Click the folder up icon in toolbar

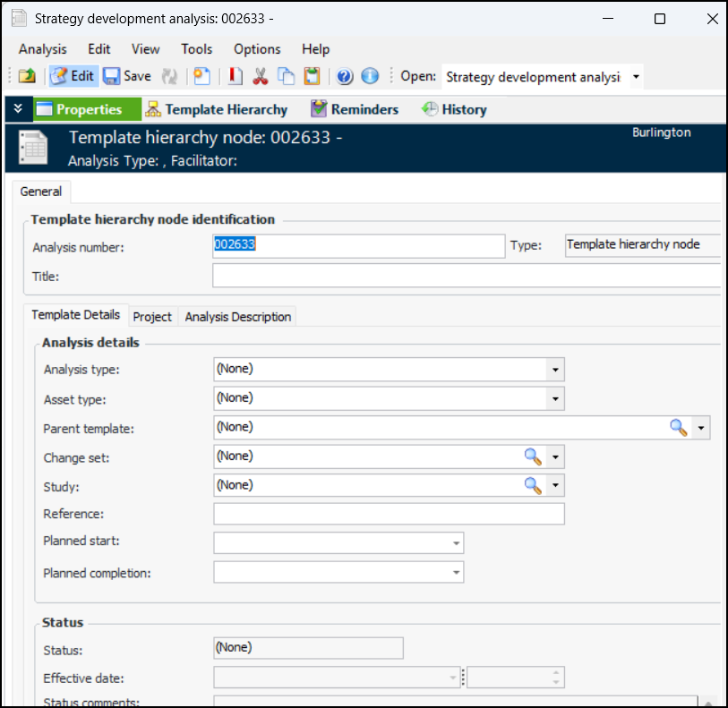(27, 76)
